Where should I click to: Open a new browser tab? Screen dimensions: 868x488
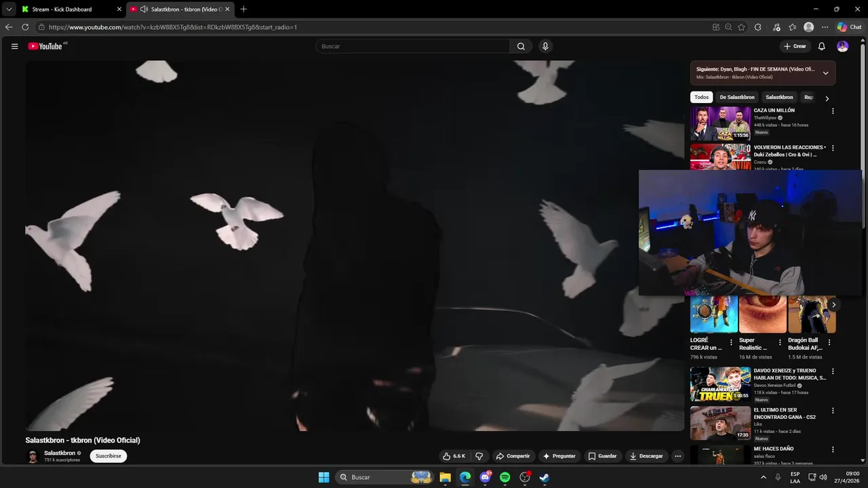coord(243,9)
